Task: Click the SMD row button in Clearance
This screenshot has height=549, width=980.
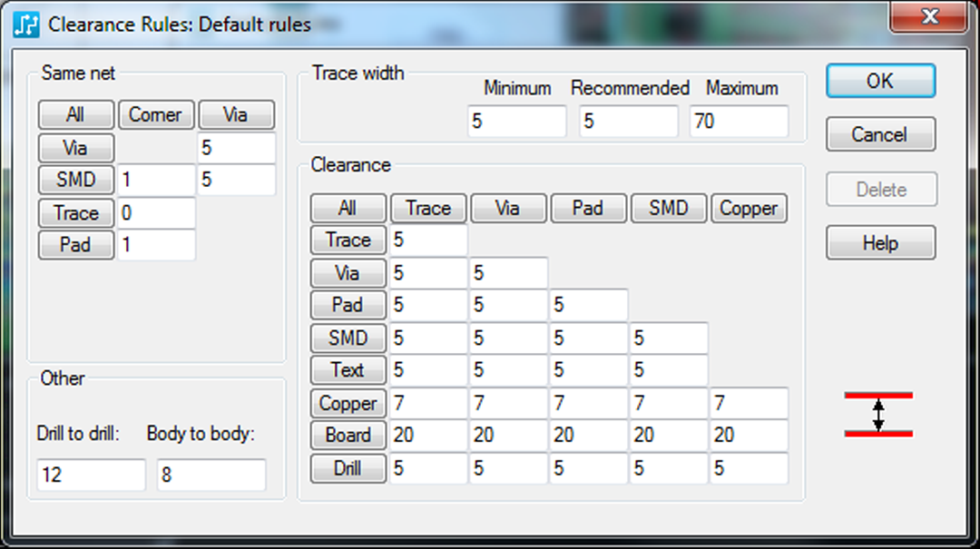Action: [x=348, y=338]
